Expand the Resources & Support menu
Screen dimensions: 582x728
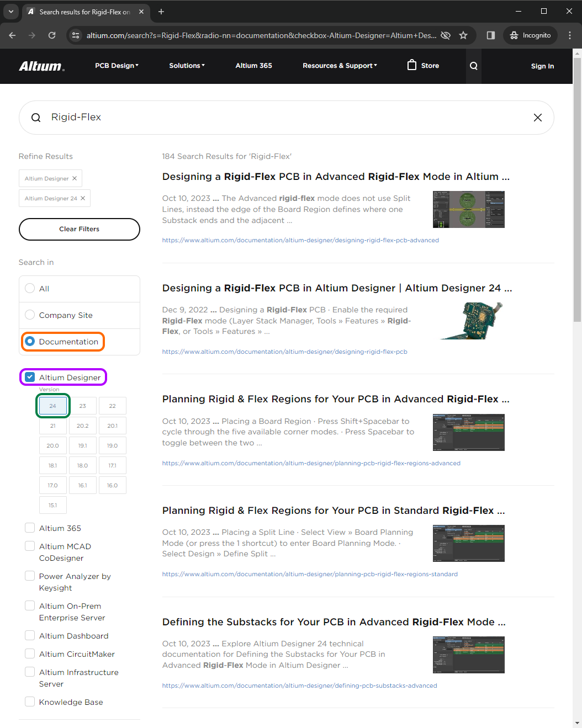tap(340, 66)
